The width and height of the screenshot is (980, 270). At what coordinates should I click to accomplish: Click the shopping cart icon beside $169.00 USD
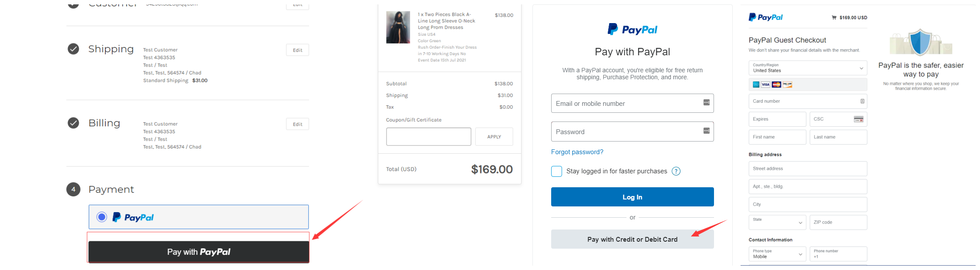pos(834,18)
